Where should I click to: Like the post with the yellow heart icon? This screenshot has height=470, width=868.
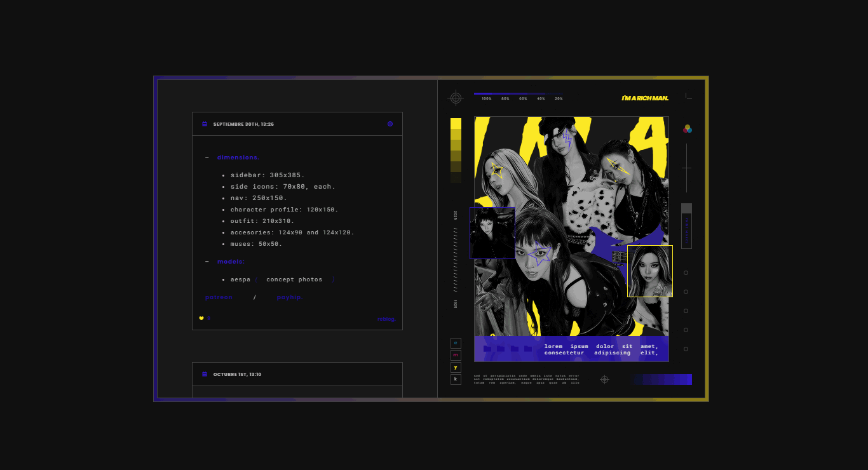[x=201, y=319]
